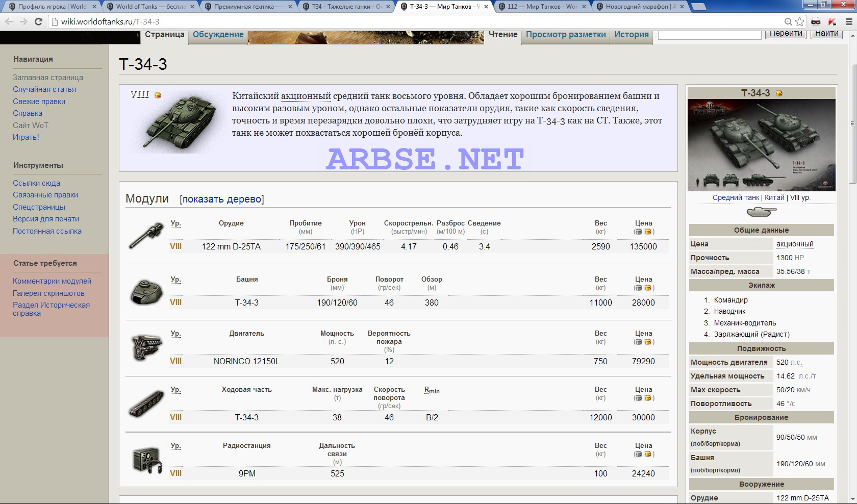The image size is (857, 504).
Task: Open the 'Постоянная ссылка' link
Action: point(47,231)
